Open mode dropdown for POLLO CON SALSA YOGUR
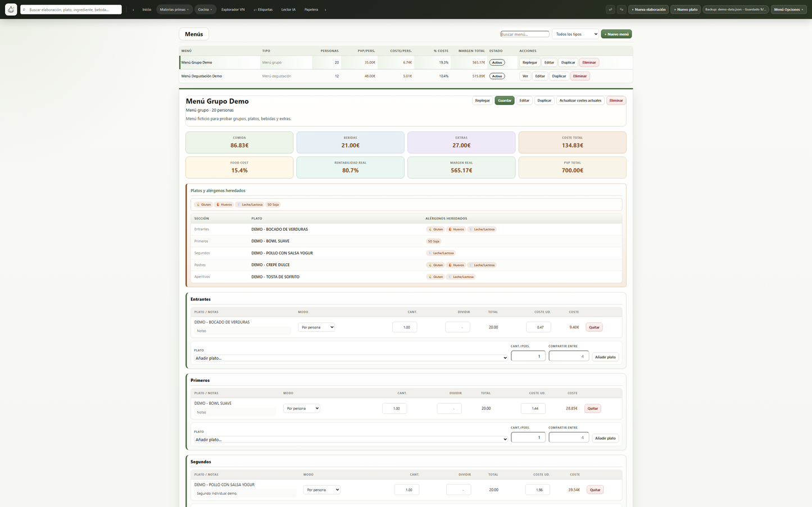Image resolution: width=812 pixels, height=507 pixels. [x=322, y=490]
